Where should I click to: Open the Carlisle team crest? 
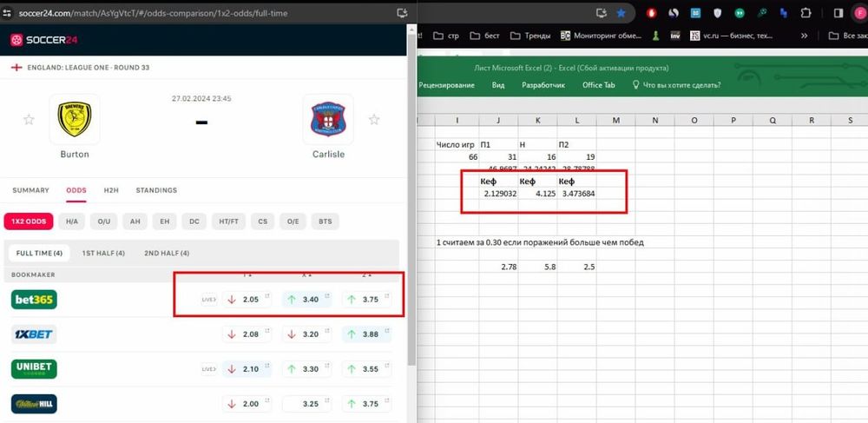point(328,119)
